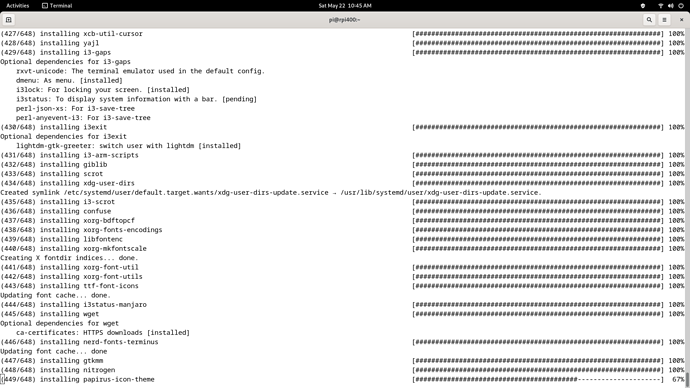This screenshot has width=690, height=388.
Task: Open terminal search with magnifier icon
Action: [649, 20]
